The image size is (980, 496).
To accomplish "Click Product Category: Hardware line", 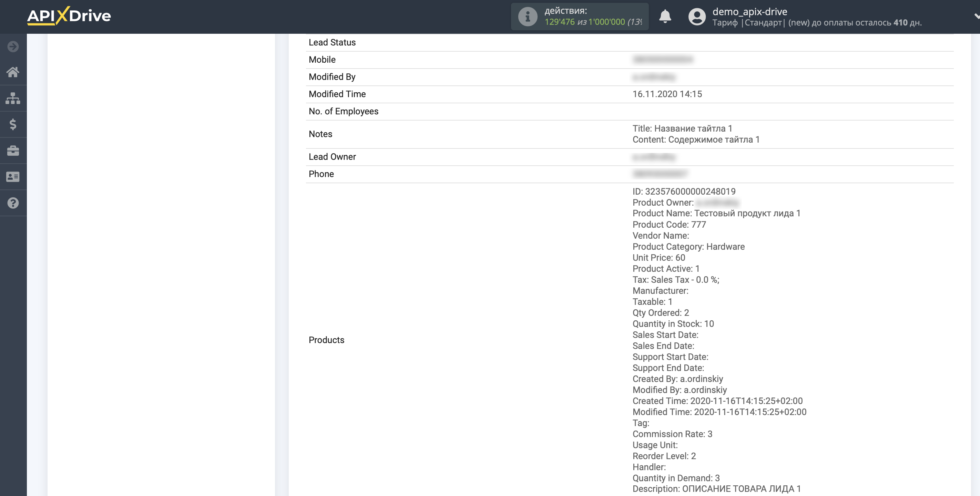I will click(x=688, y=247).
